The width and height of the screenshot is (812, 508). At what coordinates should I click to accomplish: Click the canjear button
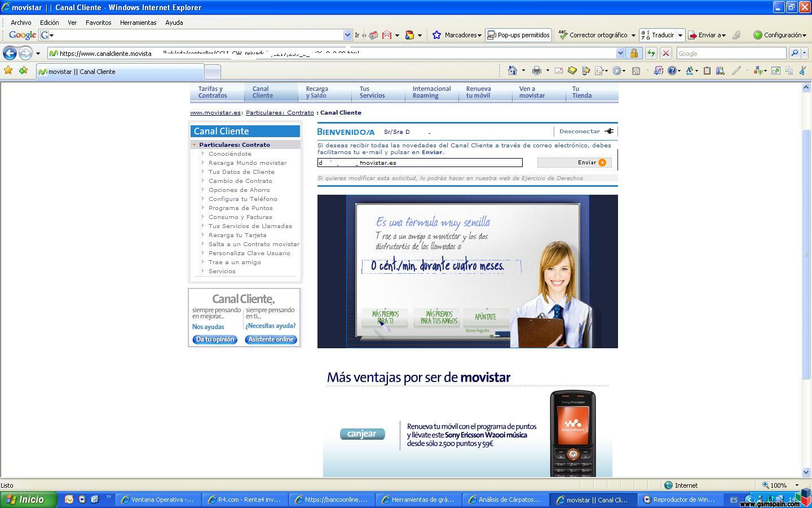(x=362, y=433)
